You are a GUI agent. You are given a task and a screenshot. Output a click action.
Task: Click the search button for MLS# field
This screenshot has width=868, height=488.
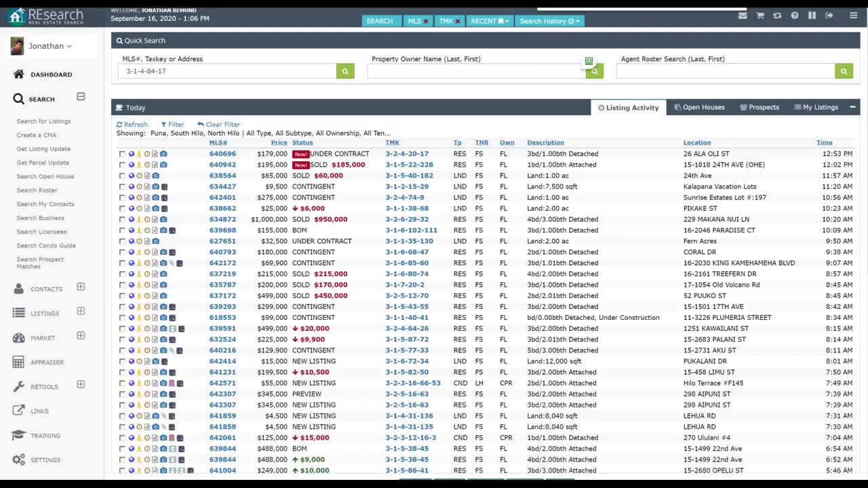[x=345, y=71]
